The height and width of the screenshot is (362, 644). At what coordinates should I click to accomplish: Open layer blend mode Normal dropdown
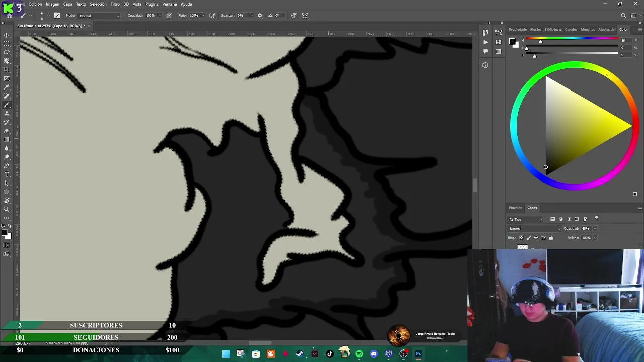(533, 229)
